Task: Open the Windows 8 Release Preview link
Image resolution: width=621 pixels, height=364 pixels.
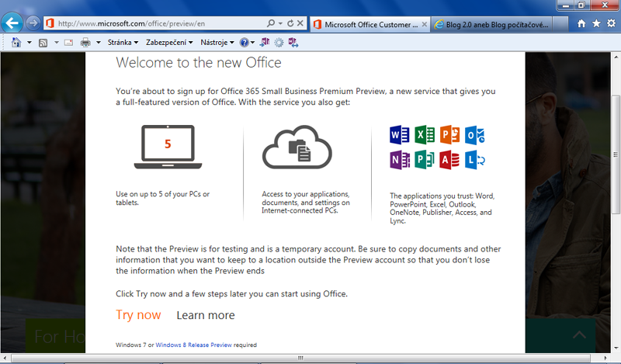Action: coord(193,345)
